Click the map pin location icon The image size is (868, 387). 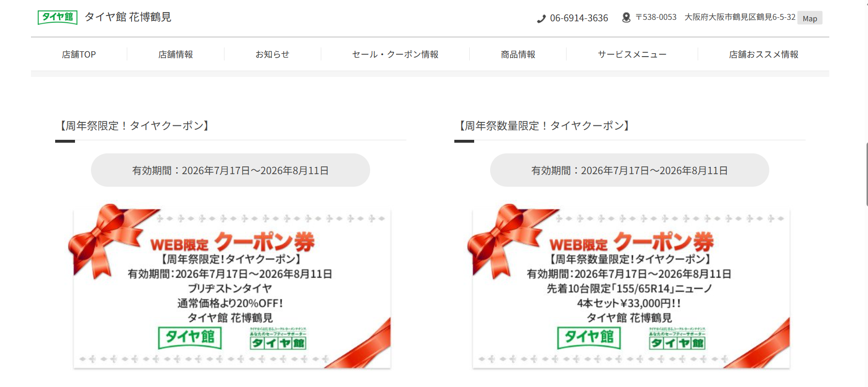(626, 18)
